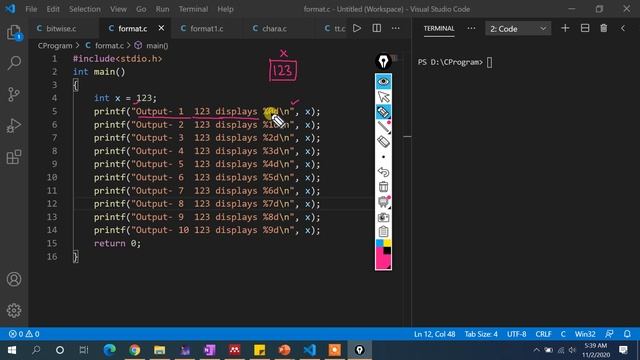This screenshot has width=640, height=360.
Task: Open the terminal panel views ellipsis
Action: [x=471, y=28]
